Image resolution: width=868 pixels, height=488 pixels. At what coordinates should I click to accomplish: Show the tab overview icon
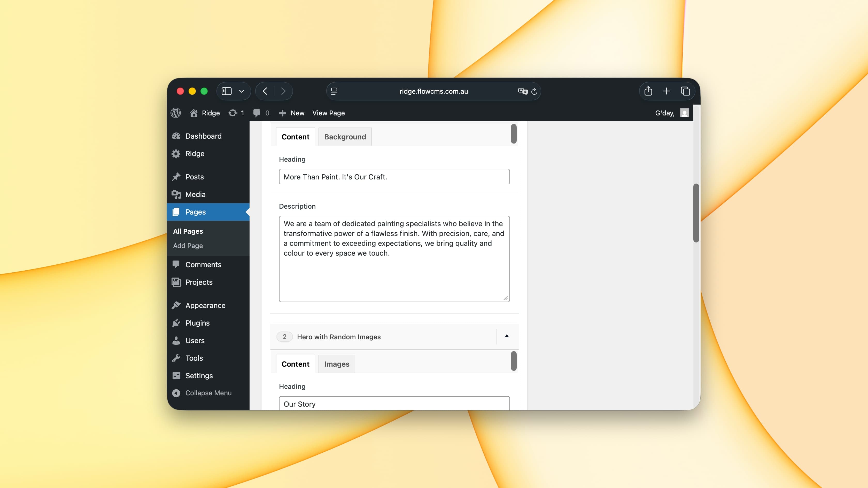click(x=685, y=91)
